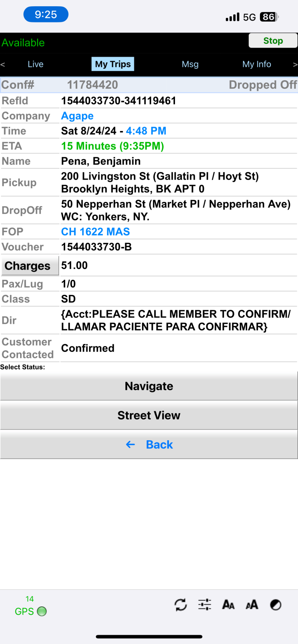Tap the increase font size icon

(x=252, y=605)
